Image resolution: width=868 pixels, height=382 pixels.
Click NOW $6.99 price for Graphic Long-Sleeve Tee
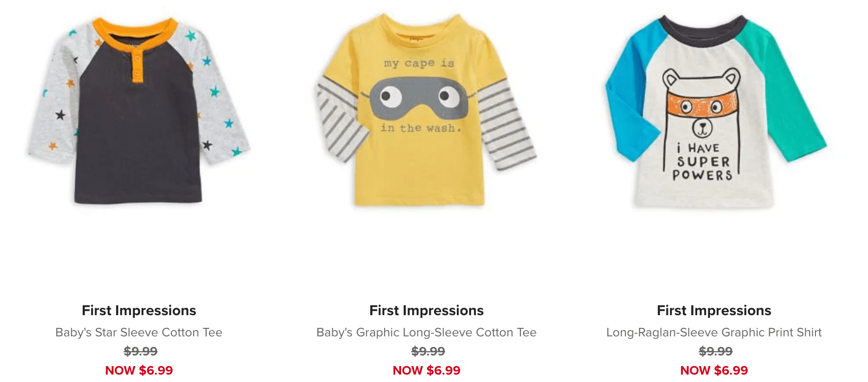tap(427, 370)
